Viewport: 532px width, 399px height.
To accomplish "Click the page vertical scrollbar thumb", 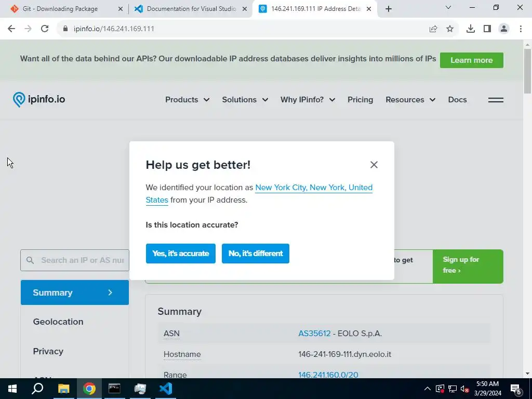I will [527, 71].
